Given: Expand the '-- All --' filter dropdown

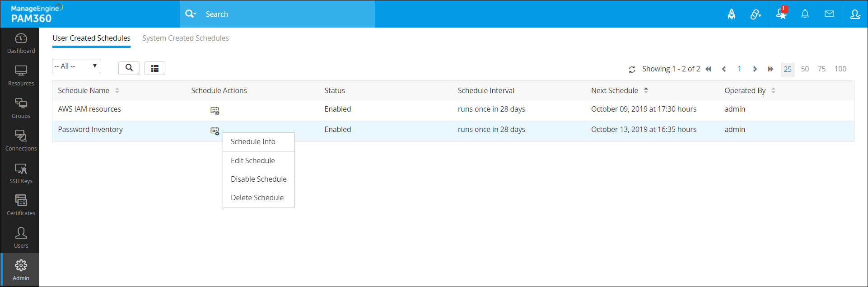Looking at the screenshot, I should 76,66.
